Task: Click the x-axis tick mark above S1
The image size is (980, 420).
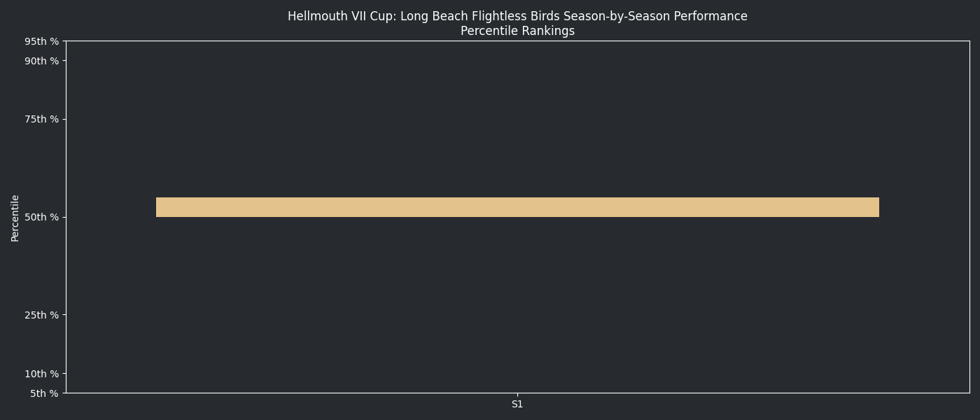Action: (517, 395)
